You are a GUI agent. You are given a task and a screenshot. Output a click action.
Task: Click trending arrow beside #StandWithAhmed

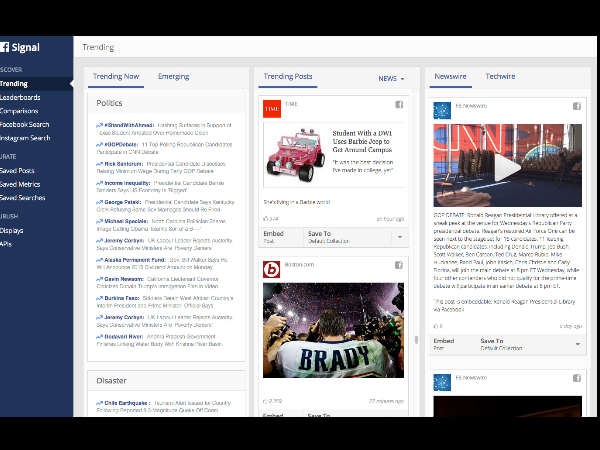click(x=99, y=125)
